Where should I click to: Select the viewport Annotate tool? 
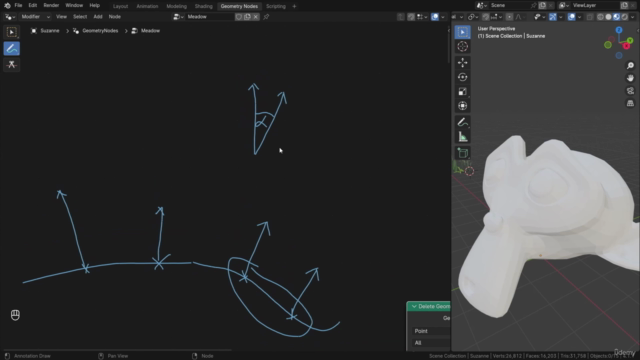462,122
